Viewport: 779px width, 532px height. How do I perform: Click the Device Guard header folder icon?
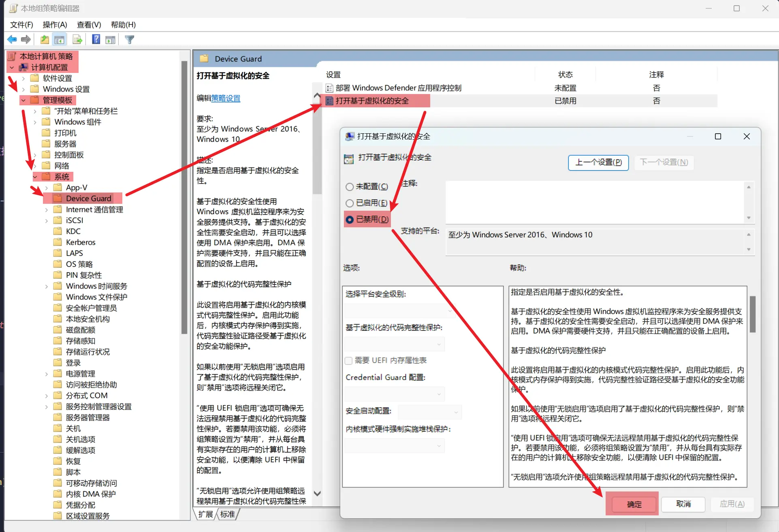pos(204,58)
